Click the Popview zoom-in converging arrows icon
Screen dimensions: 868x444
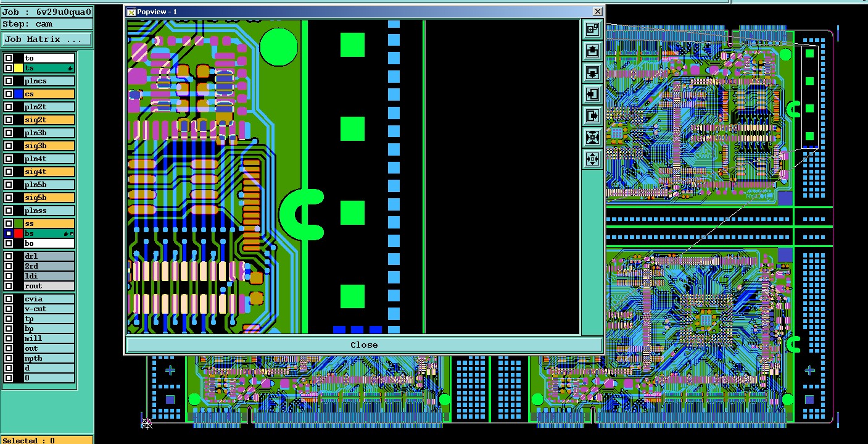pos(592,137)
